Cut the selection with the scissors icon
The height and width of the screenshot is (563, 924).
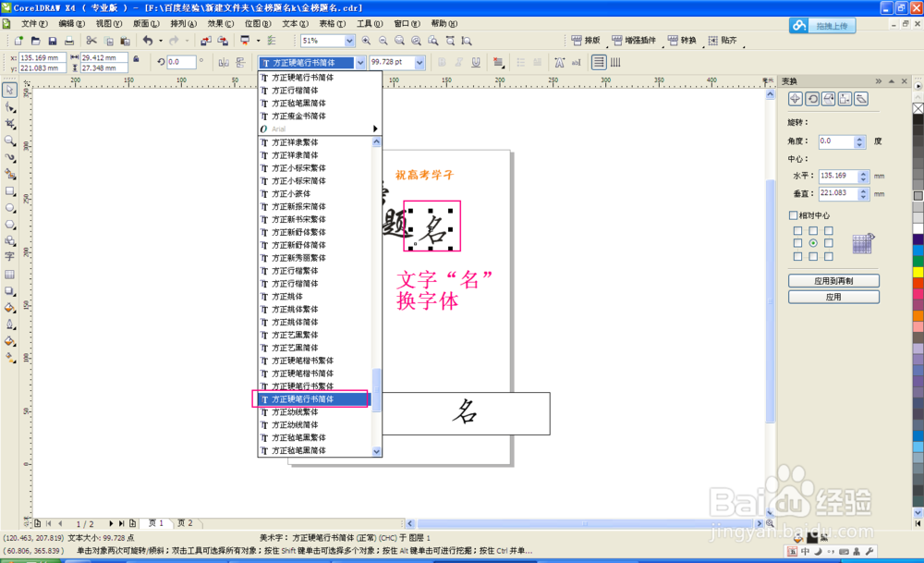[x=91, y=41]
